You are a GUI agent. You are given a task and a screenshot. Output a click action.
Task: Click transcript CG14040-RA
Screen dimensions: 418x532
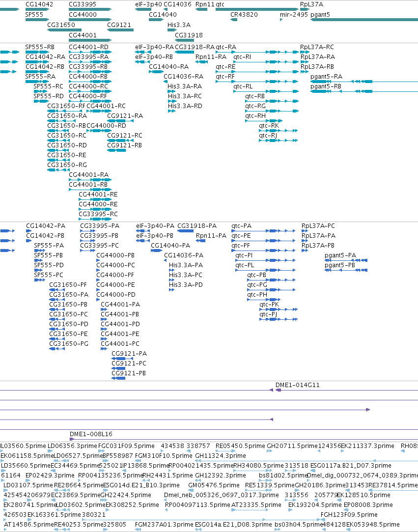pyautogui.click(x=168, y=66)
